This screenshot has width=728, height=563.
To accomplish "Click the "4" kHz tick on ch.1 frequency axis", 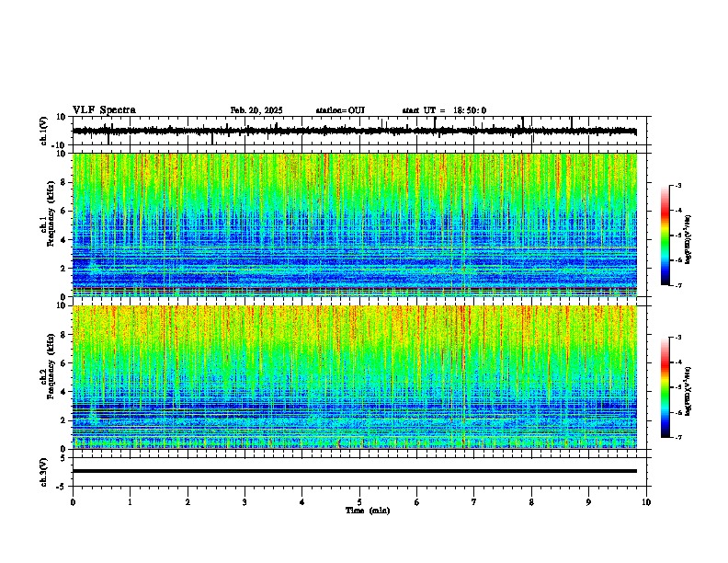I will pos(64,240).
